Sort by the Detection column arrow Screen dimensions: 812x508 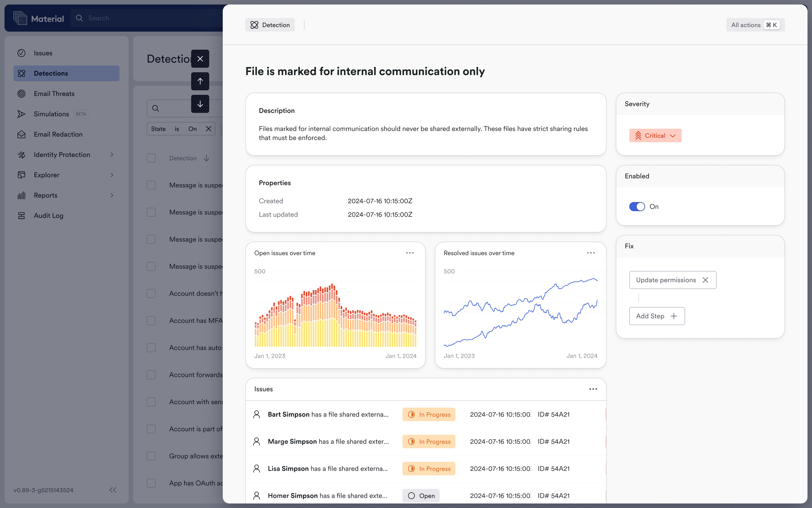pyautogui.click(x=206, y=158)
